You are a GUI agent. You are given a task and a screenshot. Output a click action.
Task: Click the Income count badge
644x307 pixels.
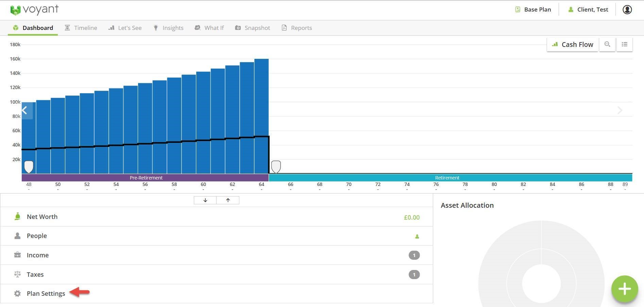414,255
